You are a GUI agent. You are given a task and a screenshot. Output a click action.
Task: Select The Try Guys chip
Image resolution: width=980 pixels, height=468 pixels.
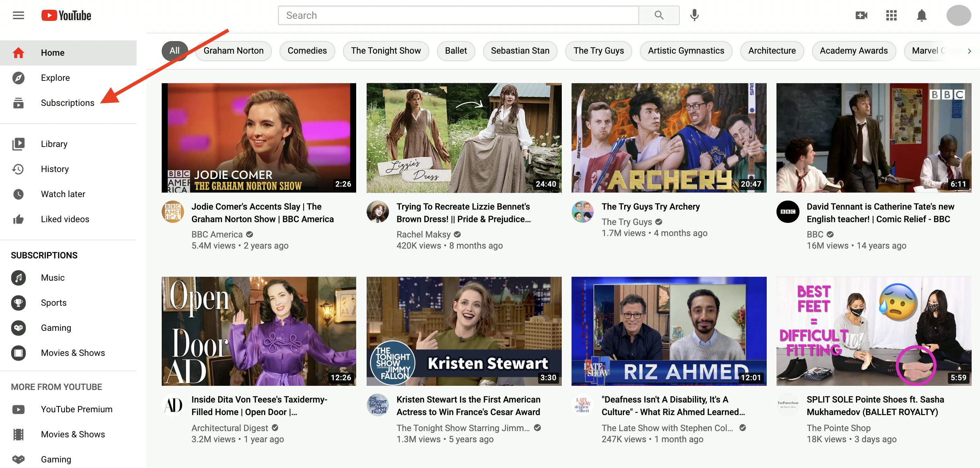(598, 50)
